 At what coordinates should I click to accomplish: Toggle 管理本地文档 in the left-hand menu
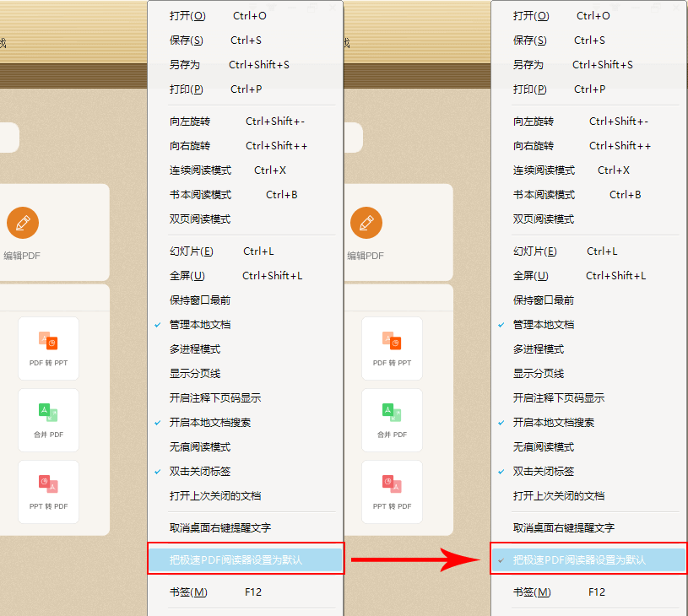point(246,325)
